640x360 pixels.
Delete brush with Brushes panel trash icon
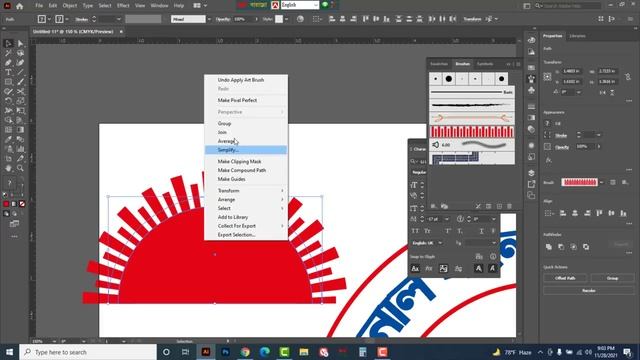[x=509, y=207]
